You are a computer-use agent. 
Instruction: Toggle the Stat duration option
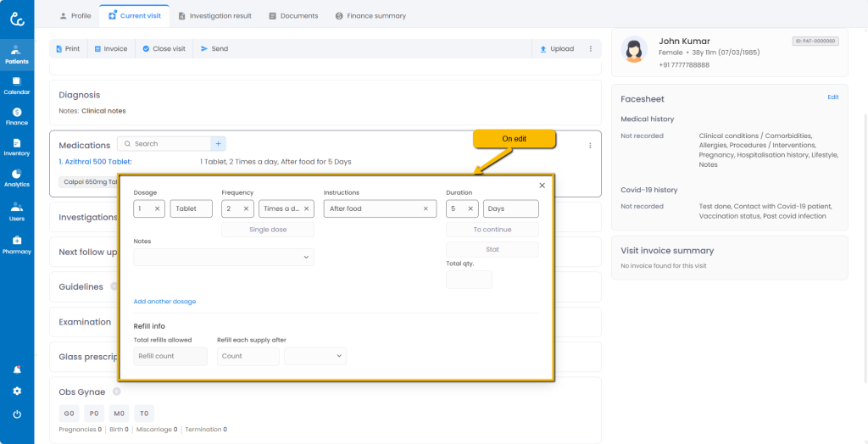coord(492,250)
